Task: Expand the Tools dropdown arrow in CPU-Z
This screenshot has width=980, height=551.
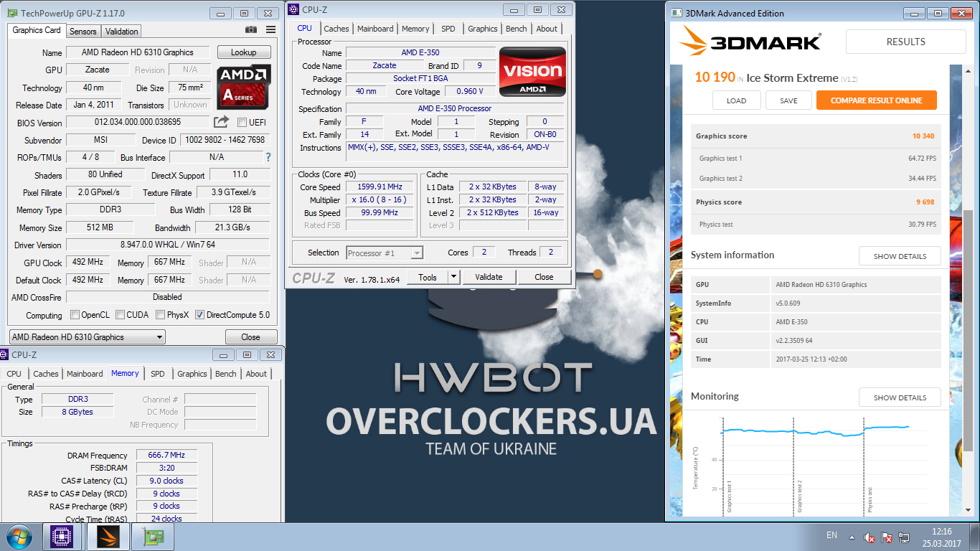Action: point(453,277)
